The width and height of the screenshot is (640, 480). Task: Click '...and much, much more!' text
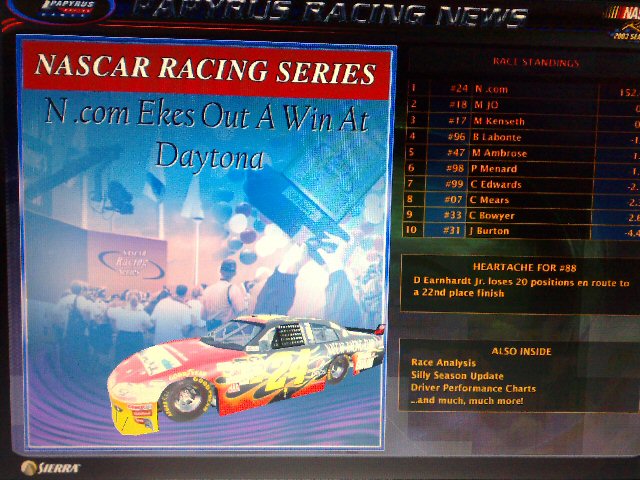(467, 400)
